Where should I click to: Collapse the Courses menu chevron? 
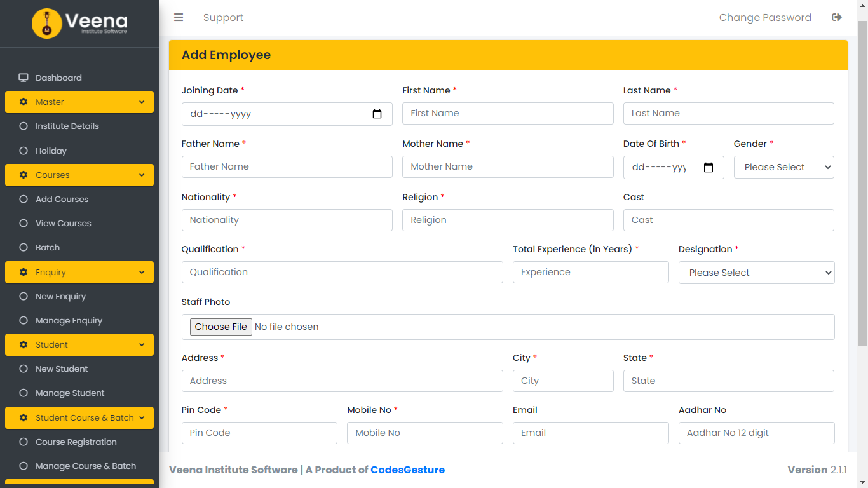coord(142,175)
